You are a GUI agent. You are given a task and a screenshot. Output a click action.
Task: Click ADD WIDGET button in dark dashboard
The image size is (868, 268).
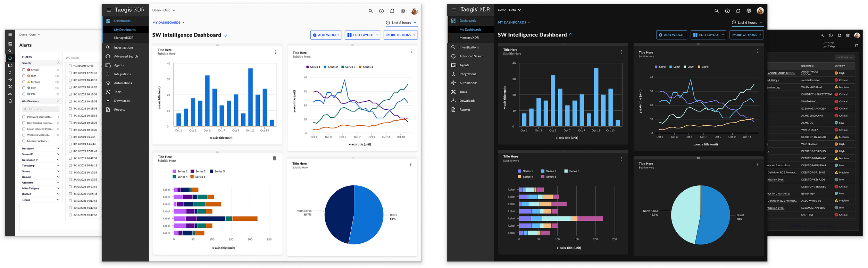pyautogui.click(x=671, y=35)
